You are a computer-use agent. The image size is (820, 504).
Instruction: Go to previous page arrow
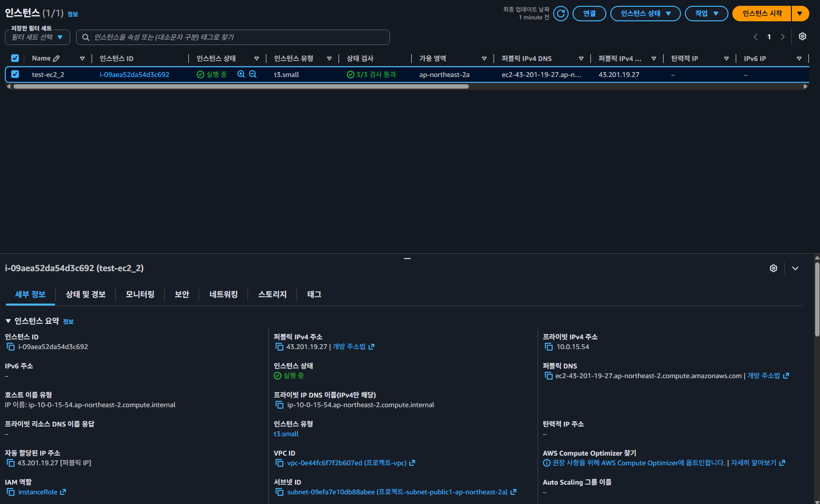tap(756, 37)
